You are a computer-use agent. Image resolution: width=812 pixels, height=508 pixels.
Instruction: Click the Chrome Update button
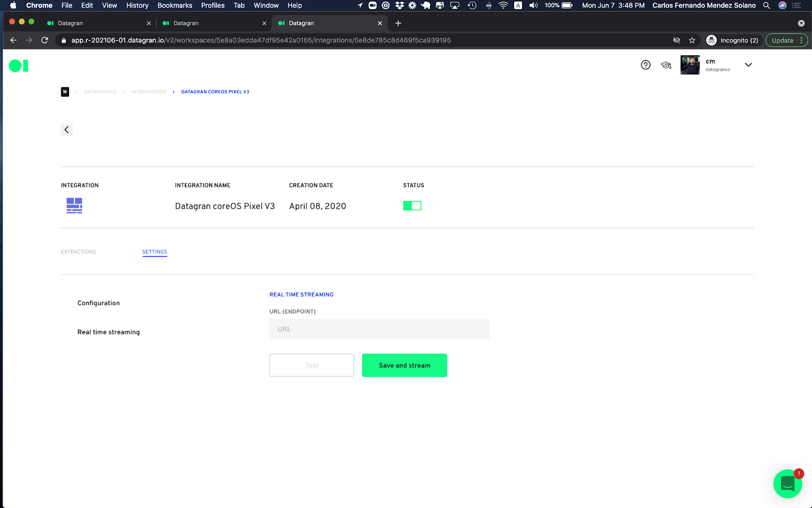pos(782,40)
